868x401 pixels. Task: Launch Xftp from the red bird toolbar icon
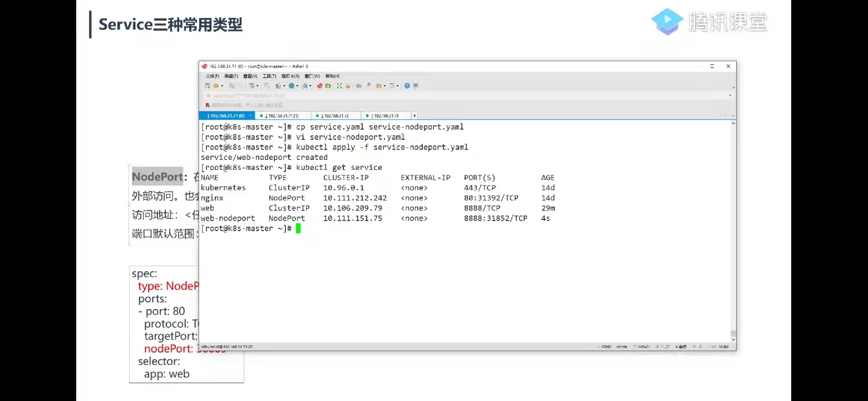[x=320, y=86]
